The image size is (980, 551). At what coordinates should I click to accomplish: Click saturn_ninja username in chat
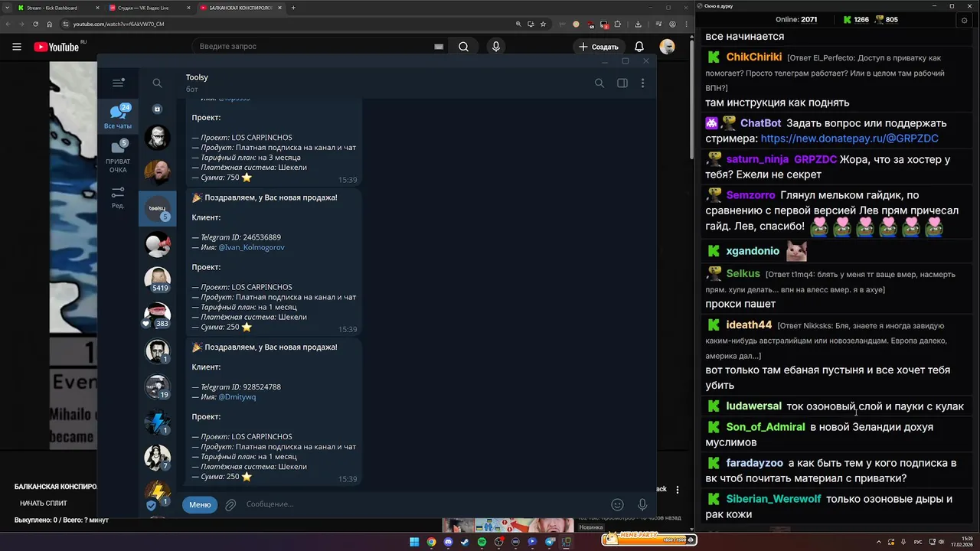757,159
